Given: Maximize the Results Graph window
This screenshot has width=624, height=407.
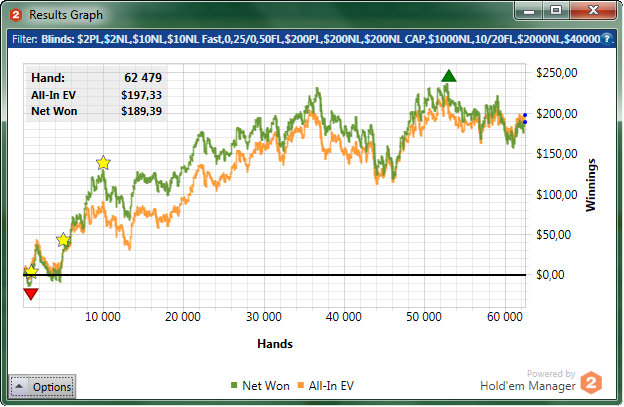Looking at the screenshot, I should 556,11.
